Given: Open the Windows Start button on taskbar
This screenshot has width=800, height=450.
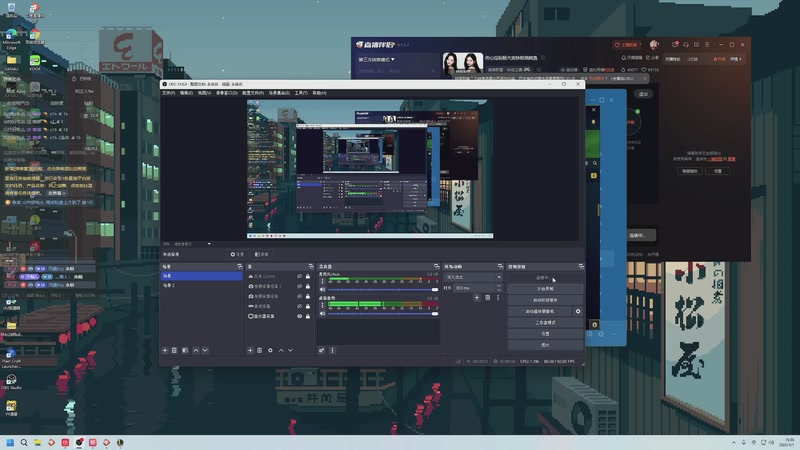Looking at the screenshot, I should pos(10,442).
